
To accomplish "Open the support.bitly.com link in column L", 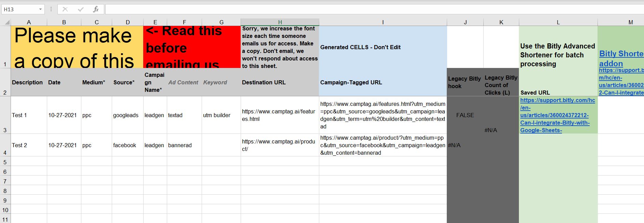I will (557, 115).
